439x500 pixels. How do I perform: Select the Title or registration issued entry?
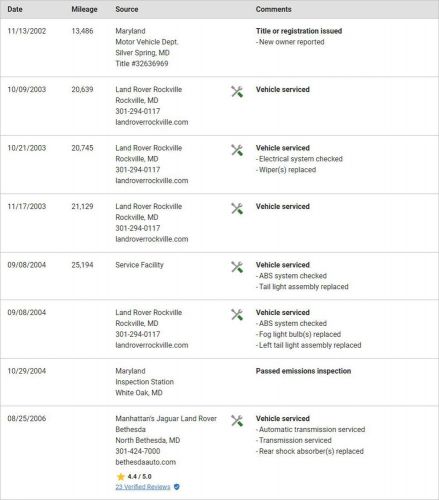click(x=299, y=31)
